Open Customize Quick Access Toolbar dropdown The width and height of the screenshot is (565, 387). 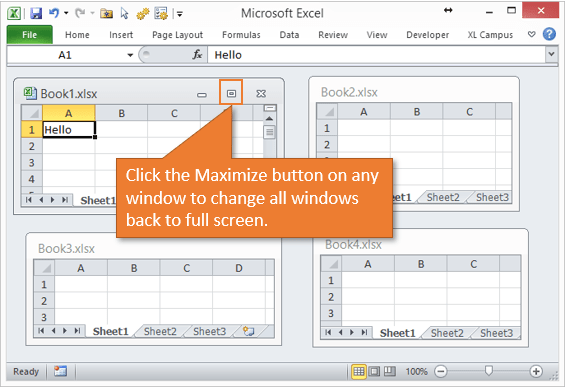coord(180,14)
